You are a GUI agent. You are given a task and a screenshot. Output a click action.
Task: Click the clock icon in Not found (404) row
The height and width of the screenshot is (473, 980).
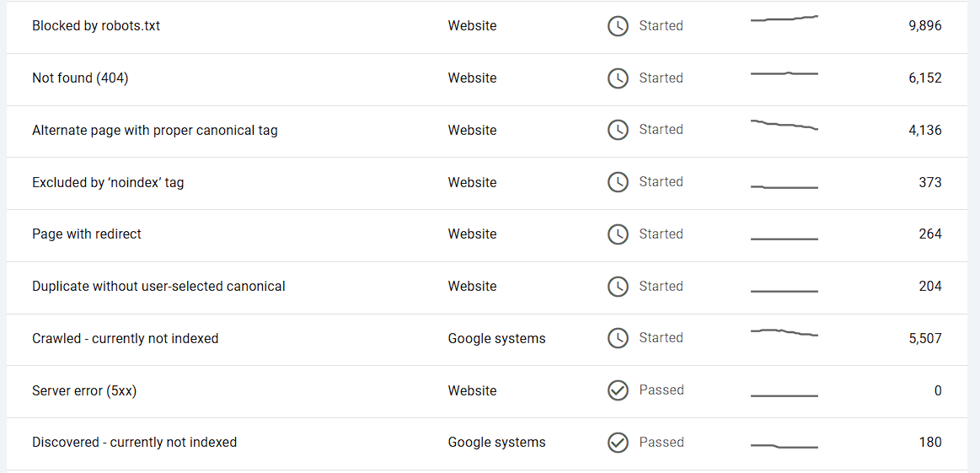tap(618, 78)
